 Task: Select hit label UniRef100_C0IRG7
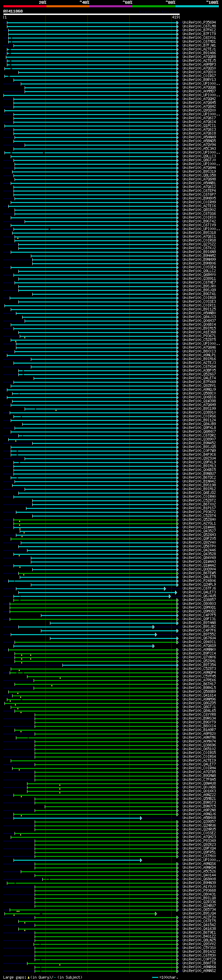[x=199, y=76]
